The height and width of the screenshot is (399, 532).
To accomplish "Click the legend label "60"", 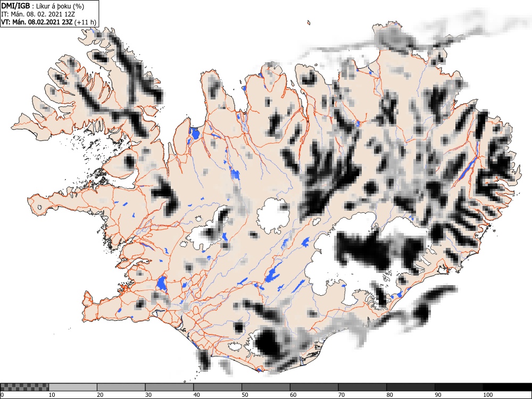I will click(x=293, y=395).
